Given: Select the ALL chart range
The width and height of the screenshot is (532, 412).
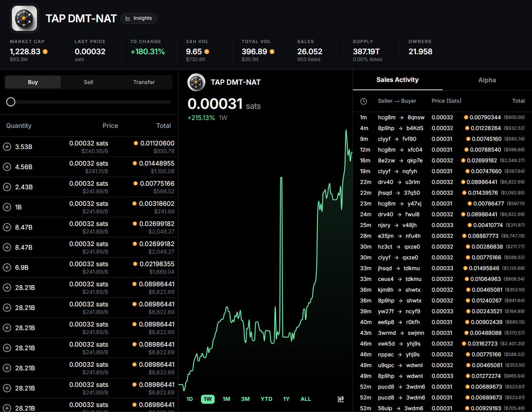Looking at the screenshot, I should click(306, 399).
